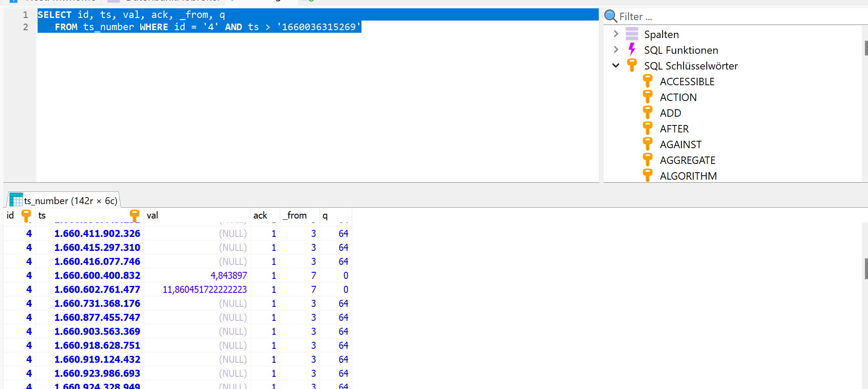Select the Spalten tree entry
The image size is (868, 389).
coord(661,35)
